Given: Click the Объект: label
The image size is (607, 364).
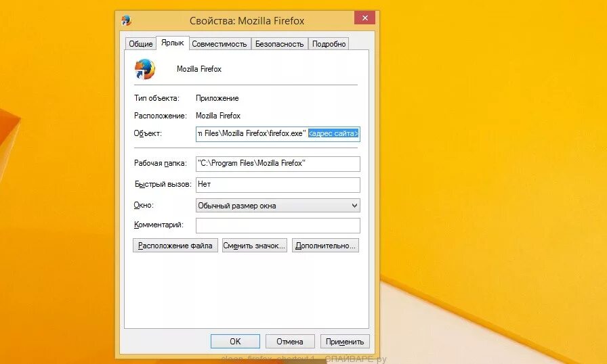Looking at the screenshot, I should click(x=148, y=134).
